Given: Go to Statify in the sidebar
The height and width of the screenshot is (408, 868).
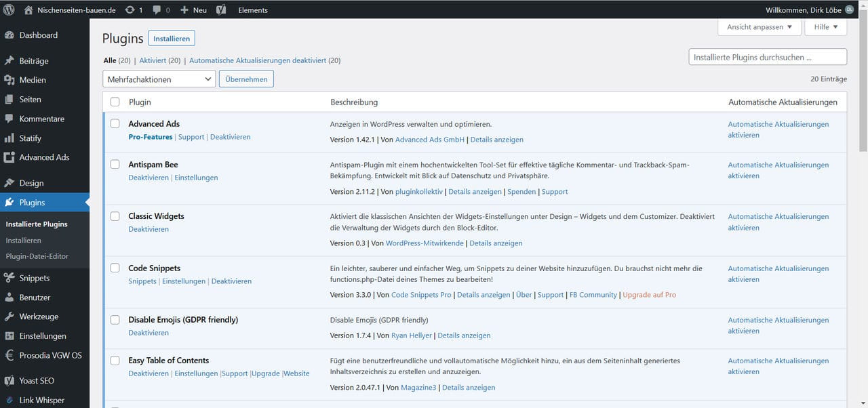Looking at the screenshot, I should tap(30, 138).
